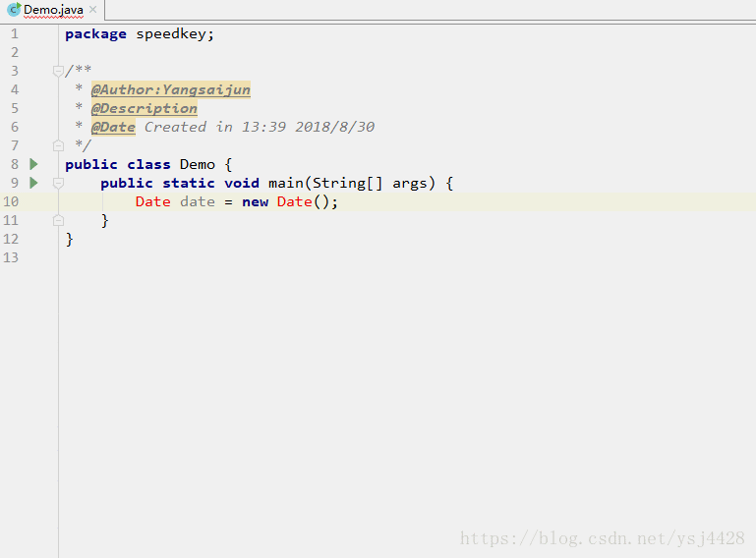Click the Java class icon on Demo.java tab
Image resolution: width=756 pixels, height=558 pixels.
pyautogui.click(x=14, y=9)
